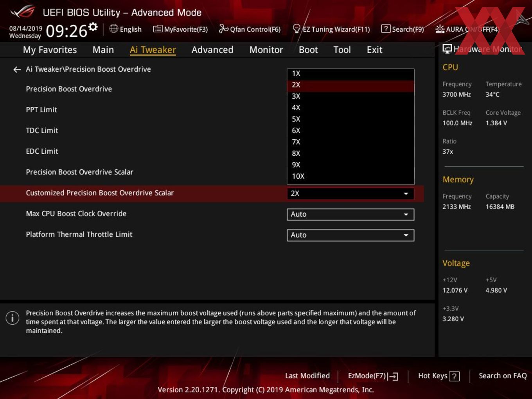
Task: Go to the Exit tab
Action: 374,50
